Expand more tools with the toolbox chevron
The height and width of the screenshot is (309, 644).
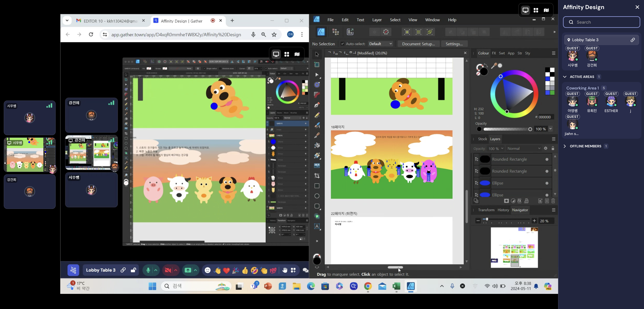pyautogui.click(x=317, y=241)
